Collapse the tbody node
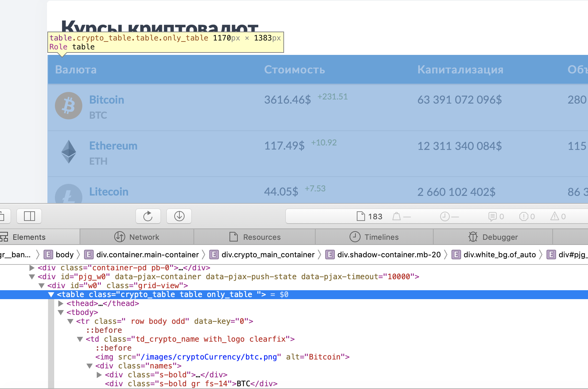 point(61,312)
